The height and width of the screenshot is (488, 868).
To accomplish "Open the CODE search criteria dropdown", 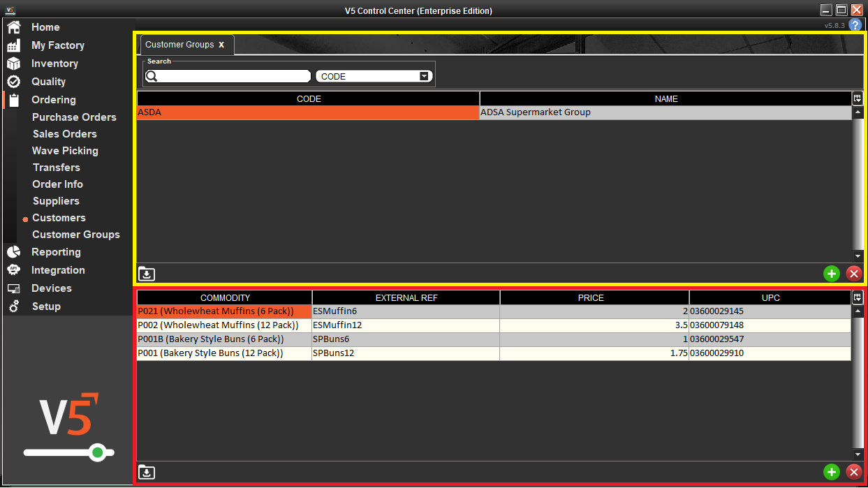I will tap(424, 75).
